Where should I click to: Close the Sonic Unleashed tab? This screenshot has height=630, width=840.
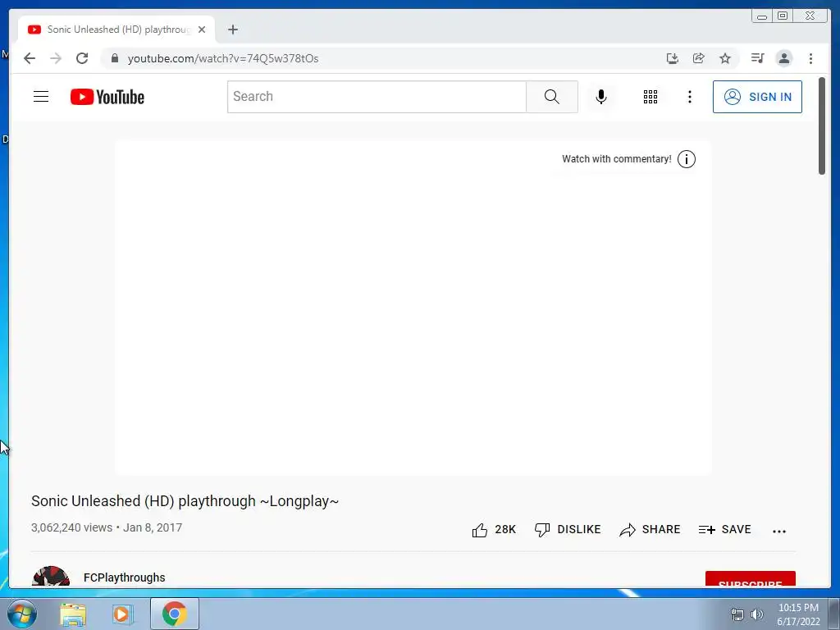point(202,30)
